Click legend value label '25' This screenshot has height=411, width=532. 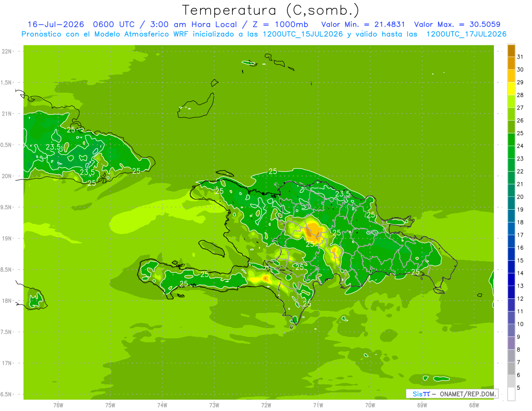(x=520, y=133)
